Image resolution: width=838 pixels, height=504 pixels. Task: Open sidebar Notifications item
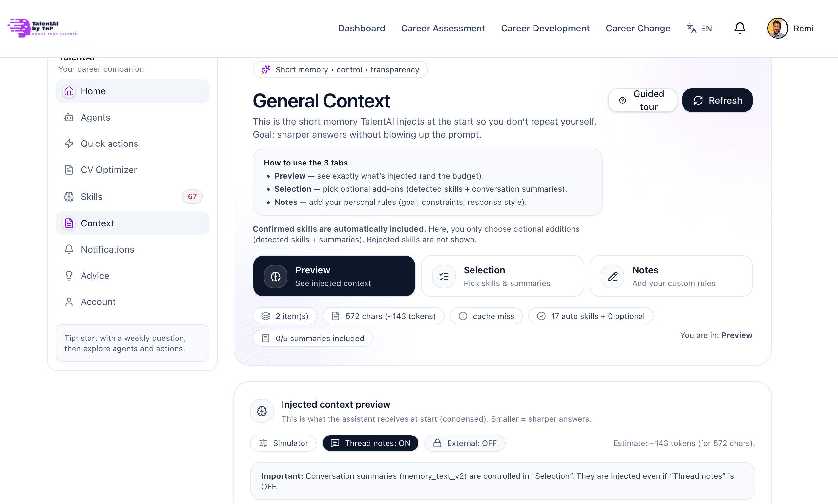coord(107,249)
